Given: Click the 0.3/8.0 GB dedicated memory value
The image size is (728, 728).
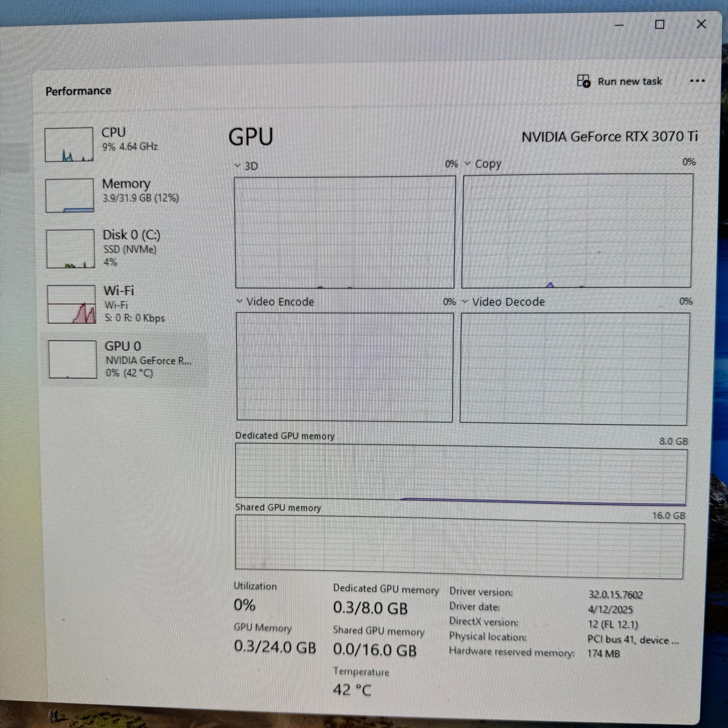Looking at the screenshot, I should [x=370, y=608].
